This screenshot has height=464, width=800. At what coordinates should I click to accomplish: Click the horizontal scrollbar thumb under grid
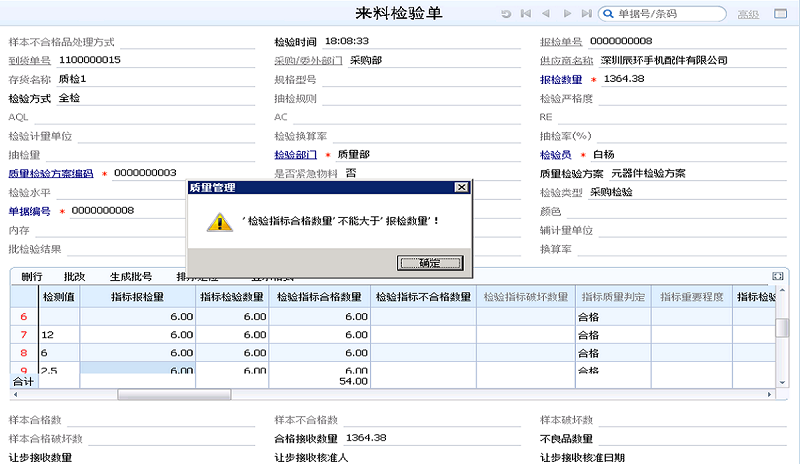(x=174, y=394)
